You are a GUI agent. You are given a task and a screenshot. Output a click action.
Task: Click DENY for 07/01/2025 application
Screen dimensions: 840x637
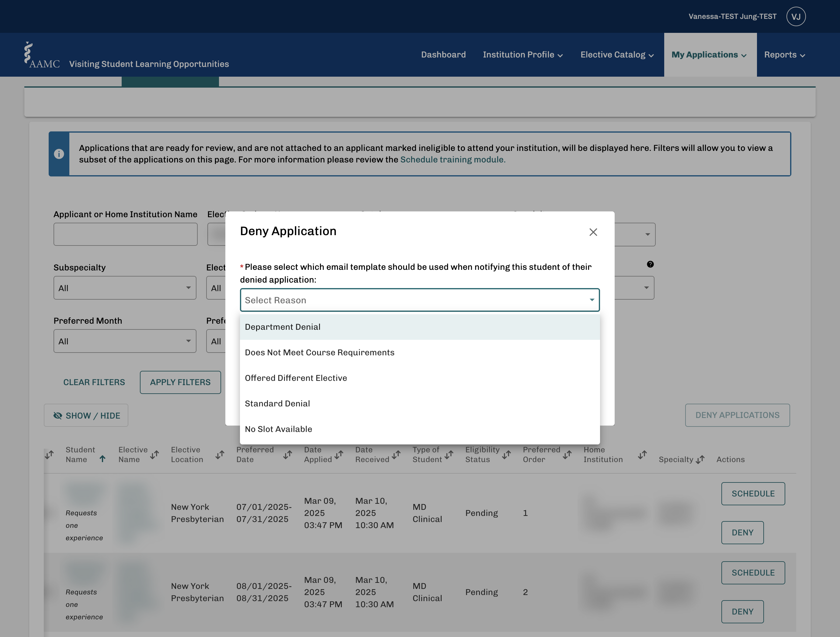742,532
